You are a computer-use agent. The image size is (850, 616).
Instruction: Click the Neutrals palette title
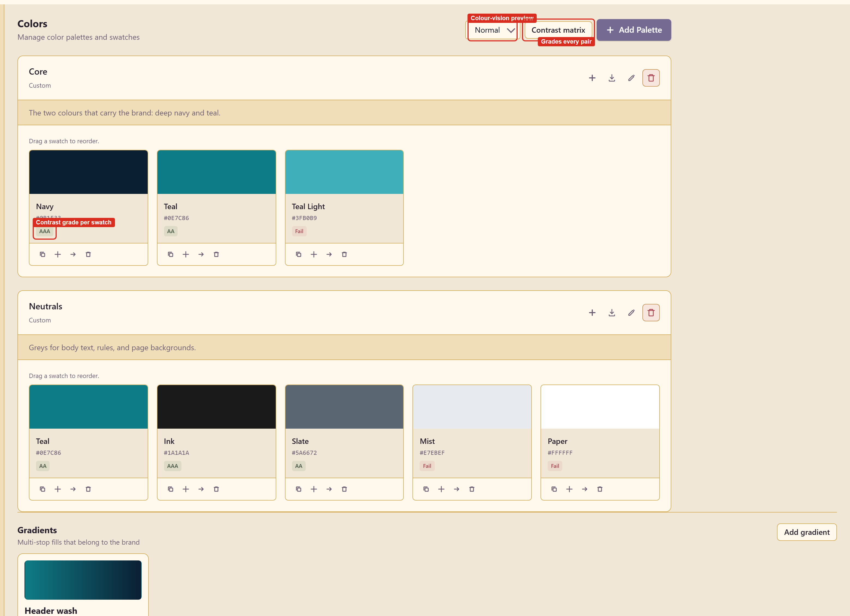(45, 306)
